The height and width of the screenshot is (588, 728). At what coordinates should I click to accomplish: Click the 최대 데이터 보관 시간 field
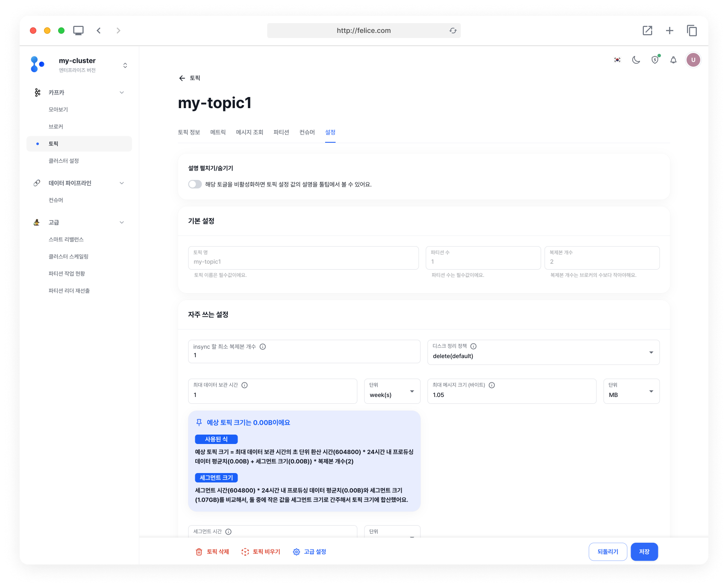coord(273,391)
